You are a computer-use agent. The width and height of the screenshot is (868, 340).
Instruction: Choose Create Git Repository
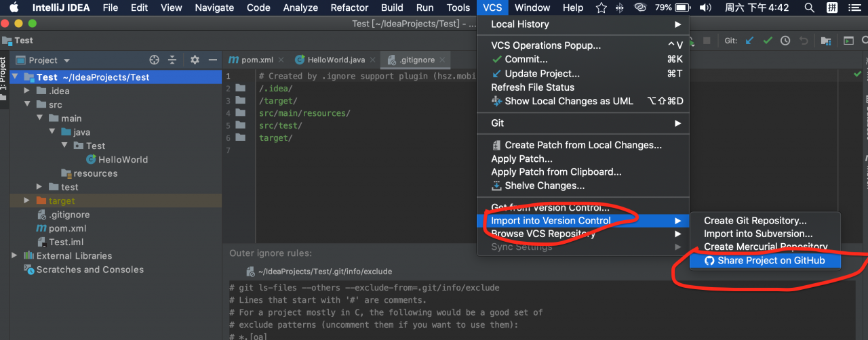(x=765, y=220)
